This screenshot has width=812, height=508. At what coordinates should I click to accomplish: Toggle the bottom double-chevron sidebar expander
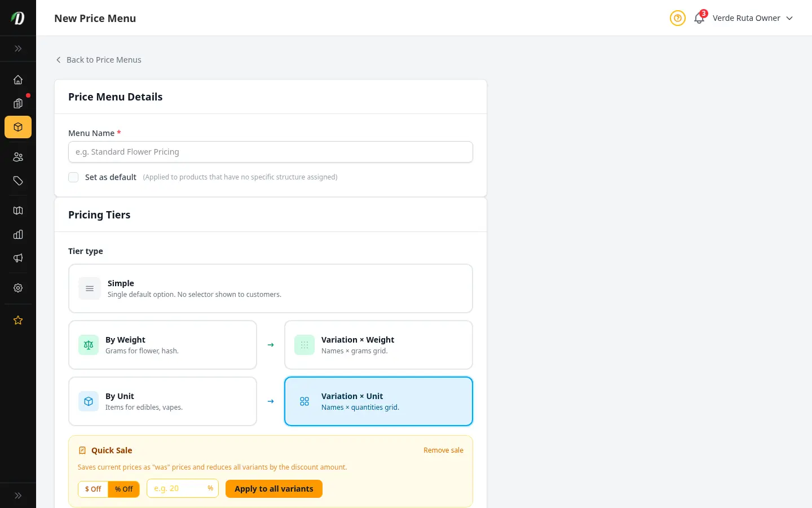coord(18,496)
